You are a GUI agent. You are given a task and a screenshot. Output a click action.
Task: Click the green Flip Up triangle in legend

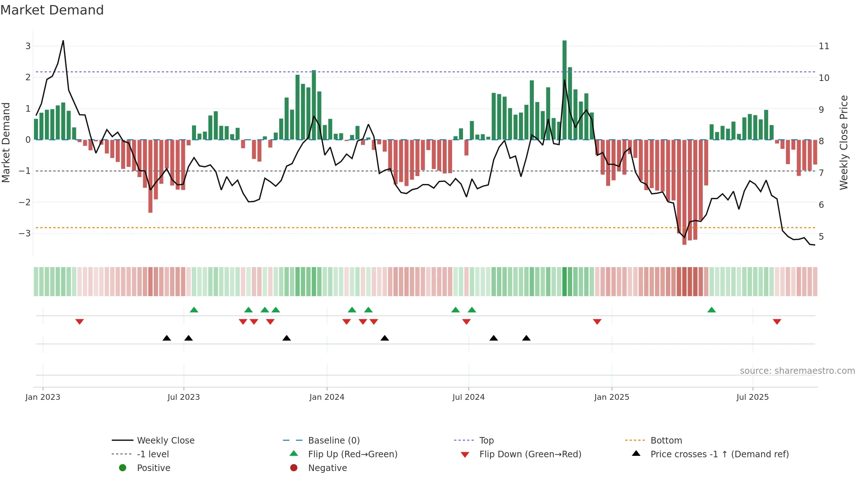point(294,453)
